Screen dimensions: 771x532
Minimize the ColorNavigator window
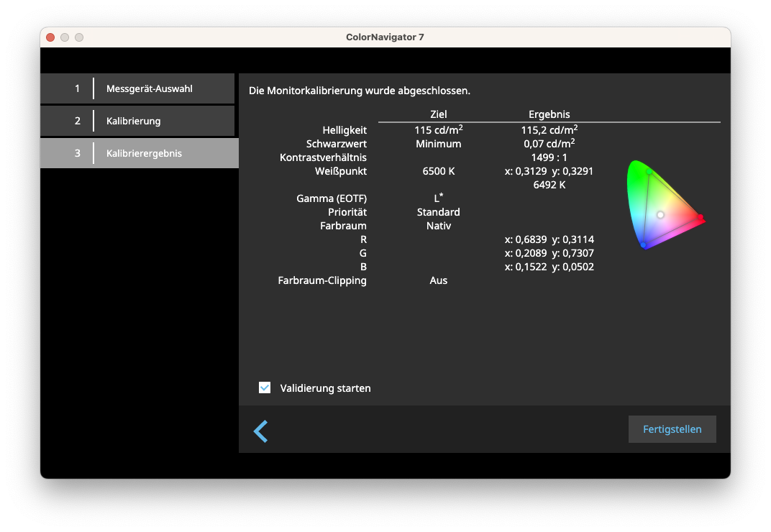[65, 37]
